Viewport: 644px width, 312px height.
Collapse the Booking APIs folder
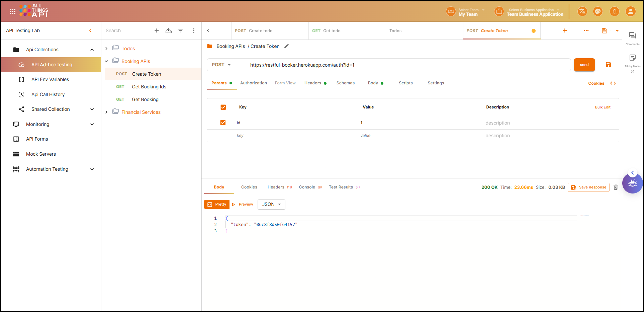point(106,61)
